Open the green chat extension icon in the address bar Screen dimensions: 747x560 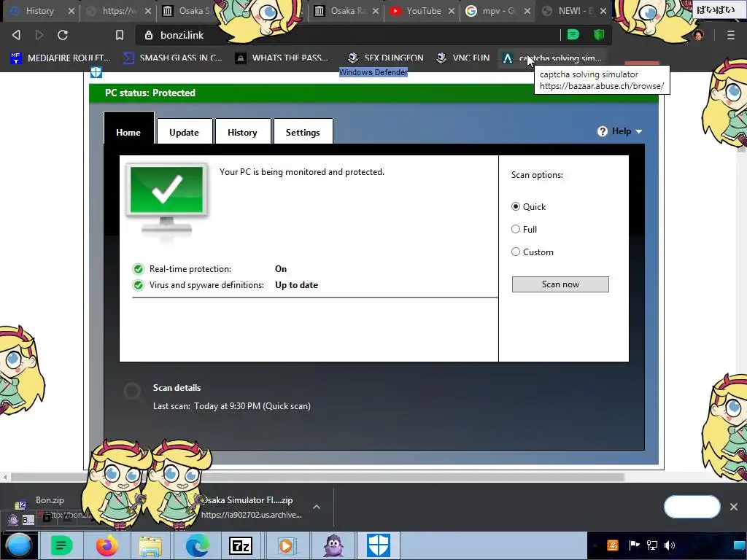pyautogui.click(x=573, y=34)
